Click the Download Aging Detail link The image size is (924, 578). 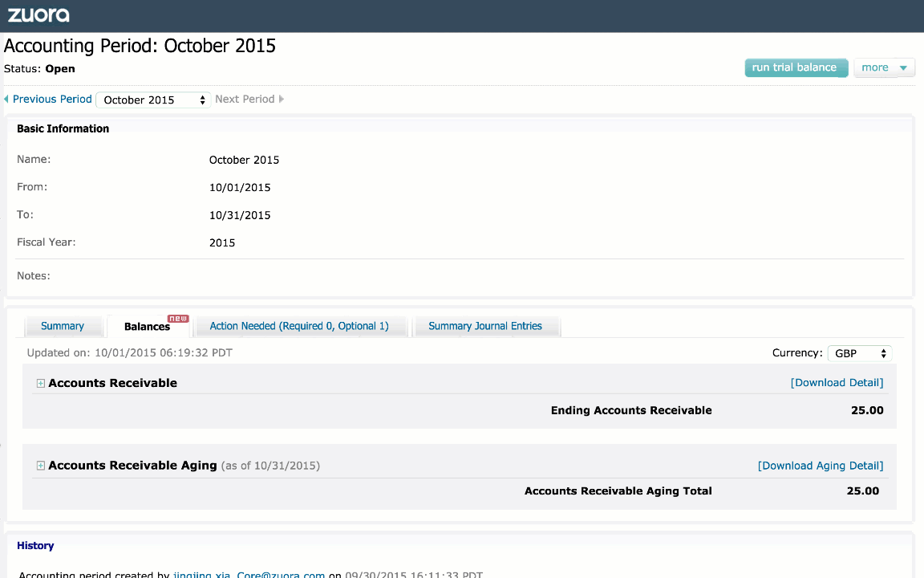click(x=821, y=466)
